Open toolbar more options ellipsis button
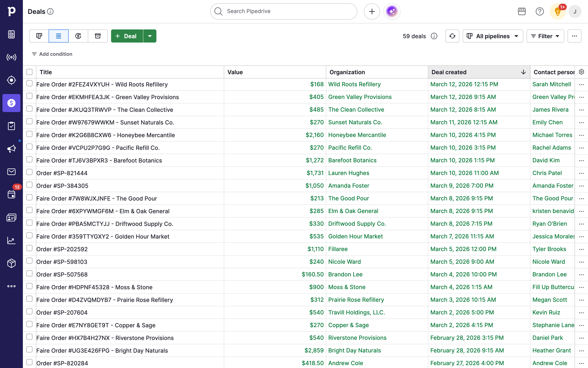Viewport: 588px width, 368px height. coord(574,36)
